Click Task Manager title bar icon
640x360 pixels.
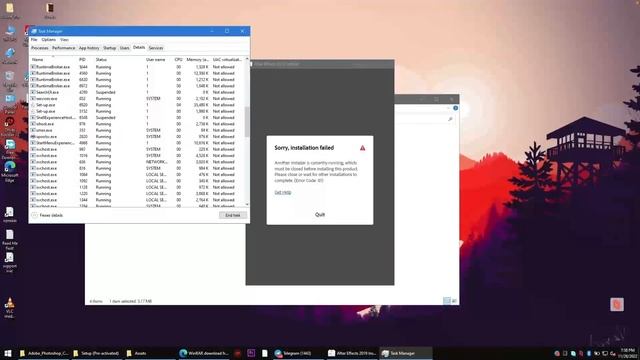34,31
